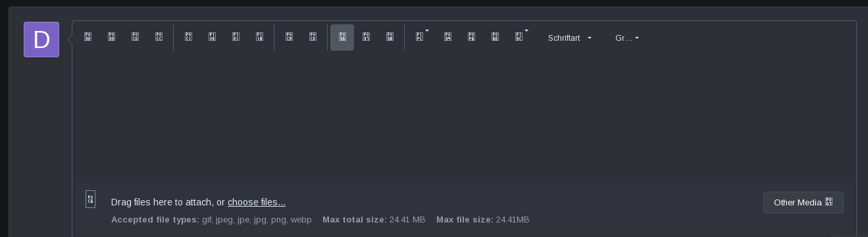
Task: Open the Schriftart font dropdown
Action: 570,38
